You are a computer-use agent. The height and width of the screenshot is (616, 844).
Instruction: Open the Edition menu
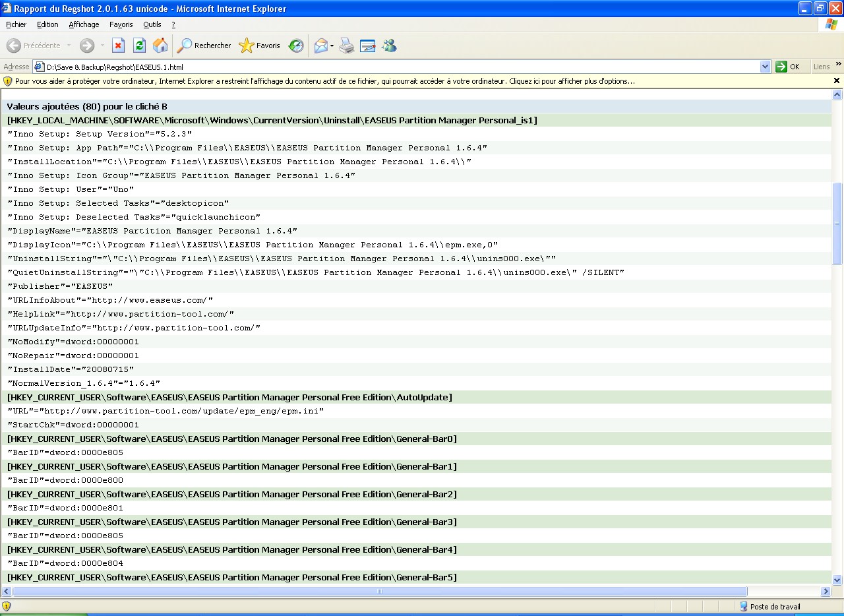47,24
